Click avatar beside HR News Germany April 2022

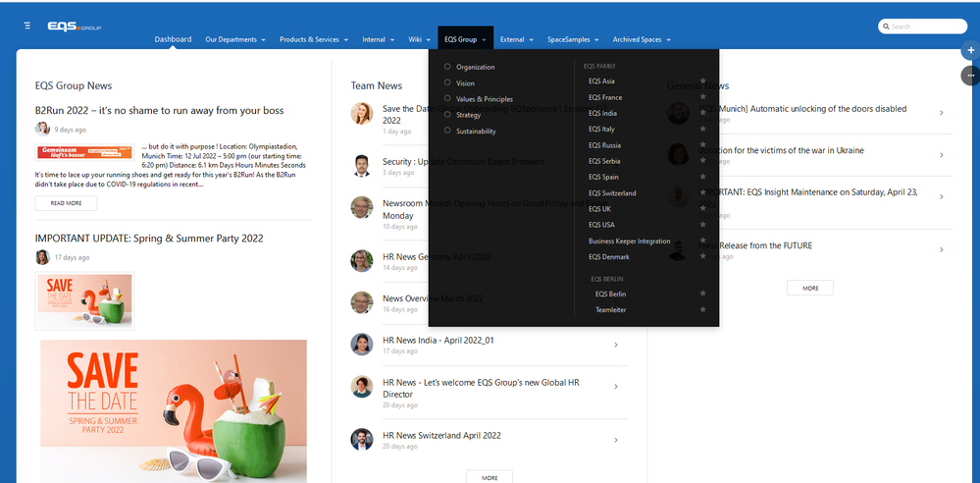point(362,261)
